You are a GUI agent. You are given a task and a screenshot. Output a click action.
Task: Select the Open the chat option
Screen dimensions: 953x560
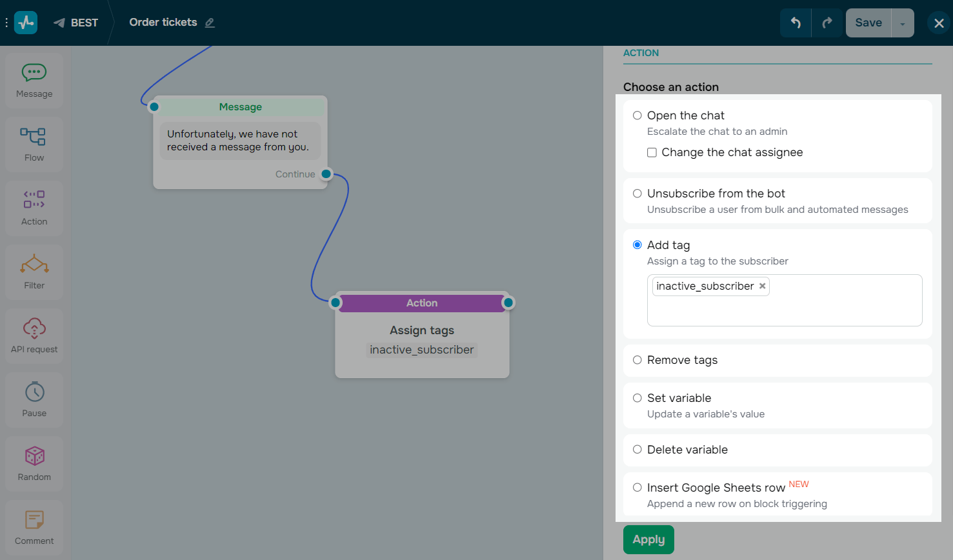637,115
